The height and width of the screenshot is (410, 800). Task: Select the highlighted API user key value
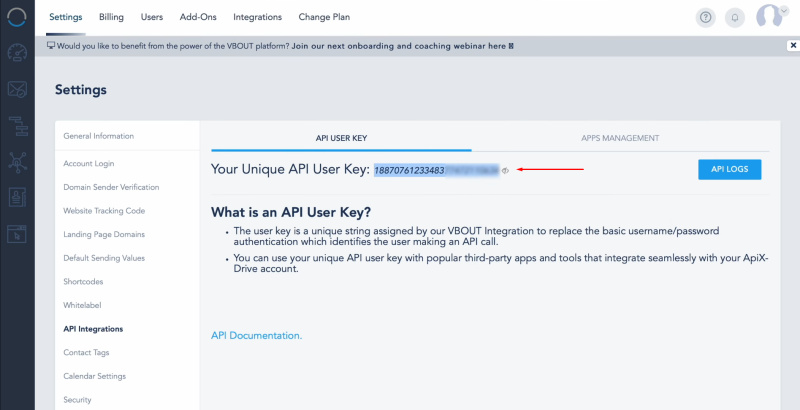pos(436,170)
